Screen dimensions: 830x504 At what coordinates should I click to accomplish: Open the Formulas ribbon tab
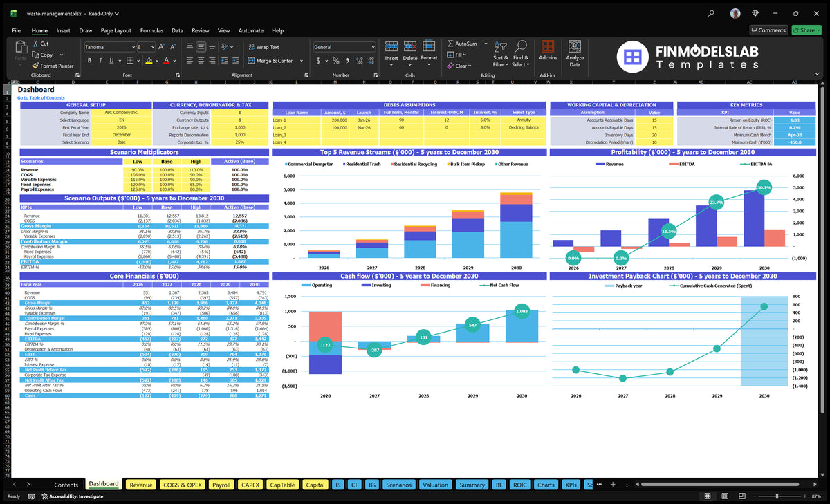[x=151, y=30]
